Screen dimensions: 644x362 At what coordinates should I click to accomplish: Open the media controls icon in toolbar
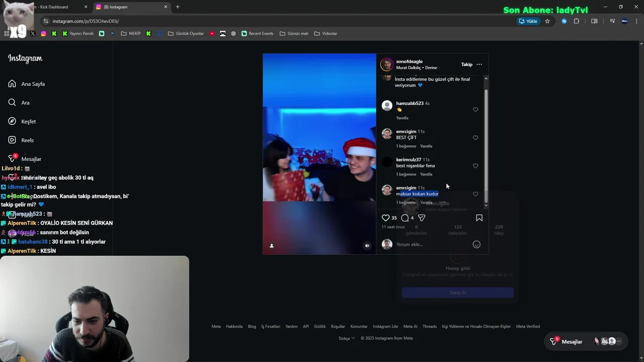[612, 21]
